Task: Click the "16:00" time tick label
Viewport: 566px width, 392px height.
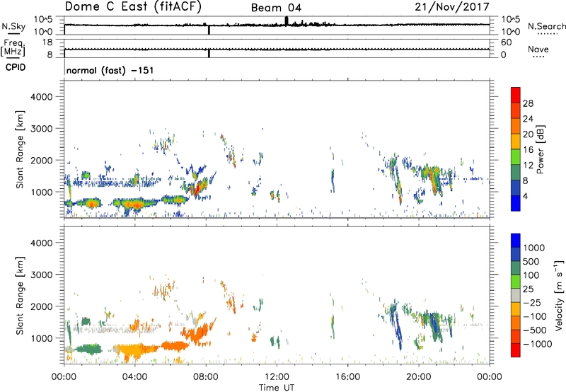Action: click(347, 377)
